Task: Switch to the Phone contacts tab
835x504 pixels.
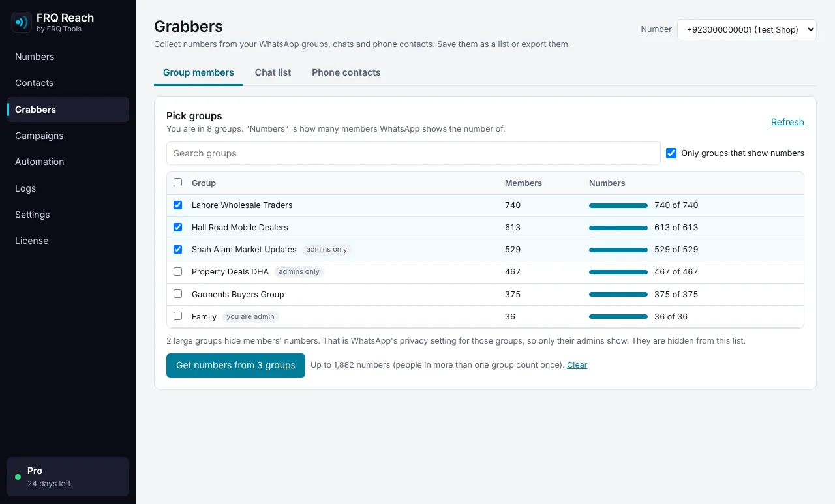Action: click(346, 72)
